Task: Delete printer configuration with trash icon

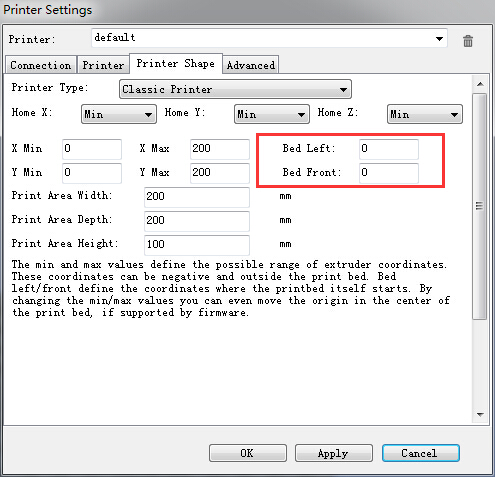Action: click(468, 41)
